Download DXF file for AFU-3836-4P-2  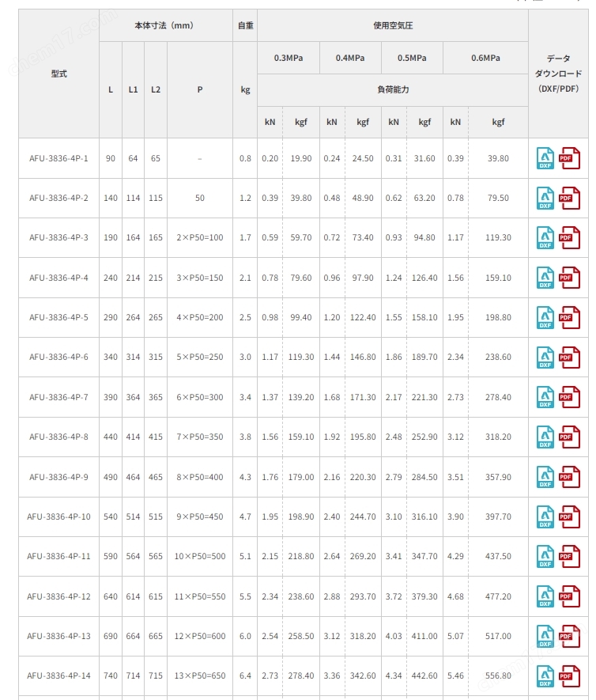545,199
